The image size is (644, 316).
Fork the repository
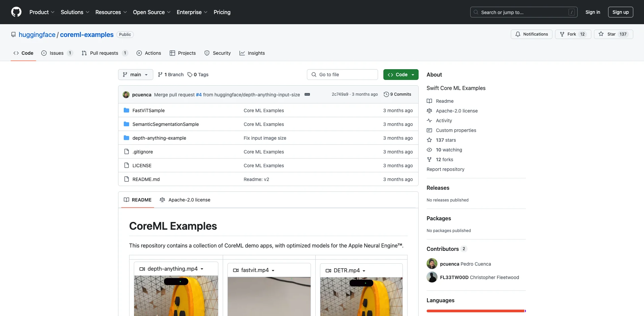(x=573, y=34)
